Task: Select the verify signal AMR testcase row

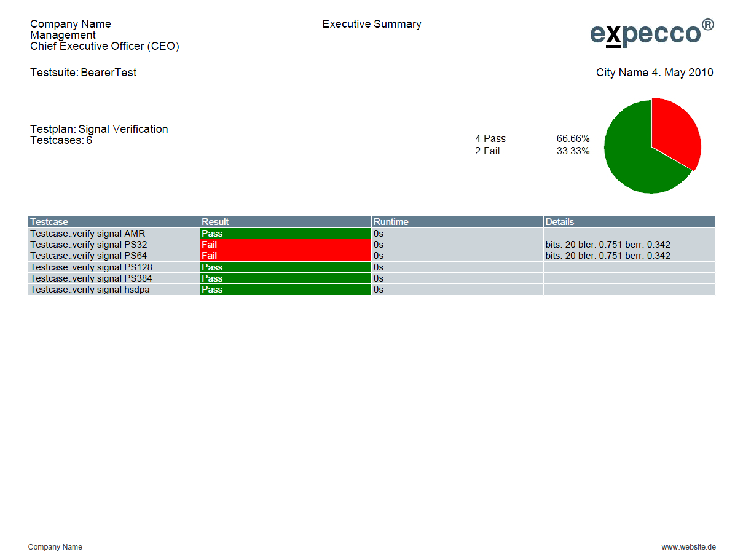Action: click(88, 234)
